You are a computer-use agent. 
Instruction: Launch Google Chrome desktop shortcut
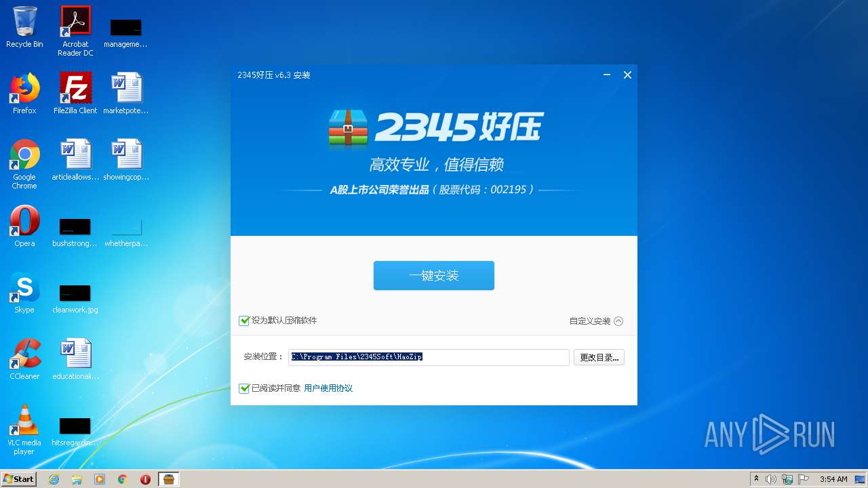click(x=24, y=164)
